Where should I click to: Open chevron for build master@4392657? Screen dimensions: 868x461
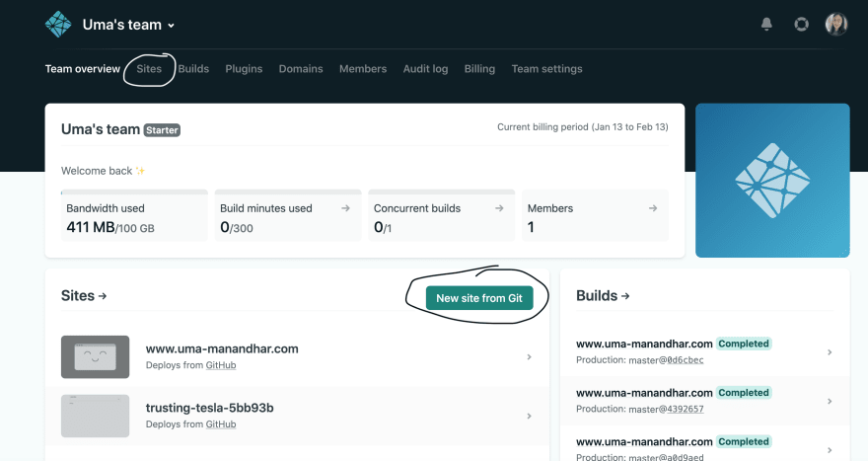830,401
